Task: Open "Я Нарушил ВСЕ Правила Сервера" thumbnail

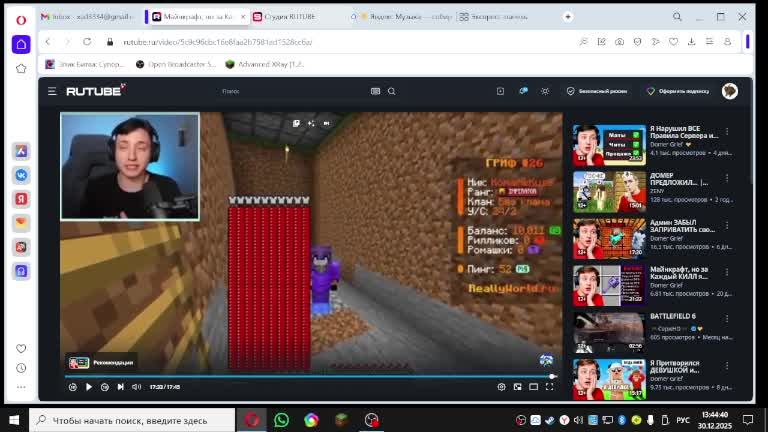Action: [x=609, y=145]
